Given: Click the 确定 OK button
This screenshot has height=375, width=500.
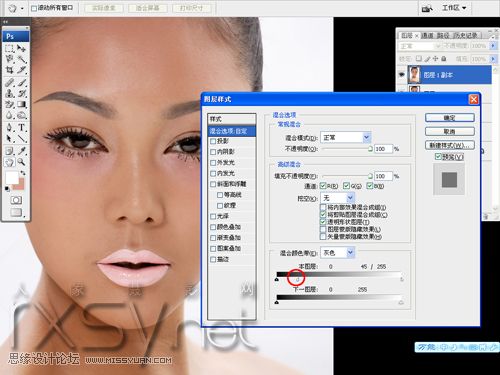Looking at the screenshot, I should coord(450,118).
